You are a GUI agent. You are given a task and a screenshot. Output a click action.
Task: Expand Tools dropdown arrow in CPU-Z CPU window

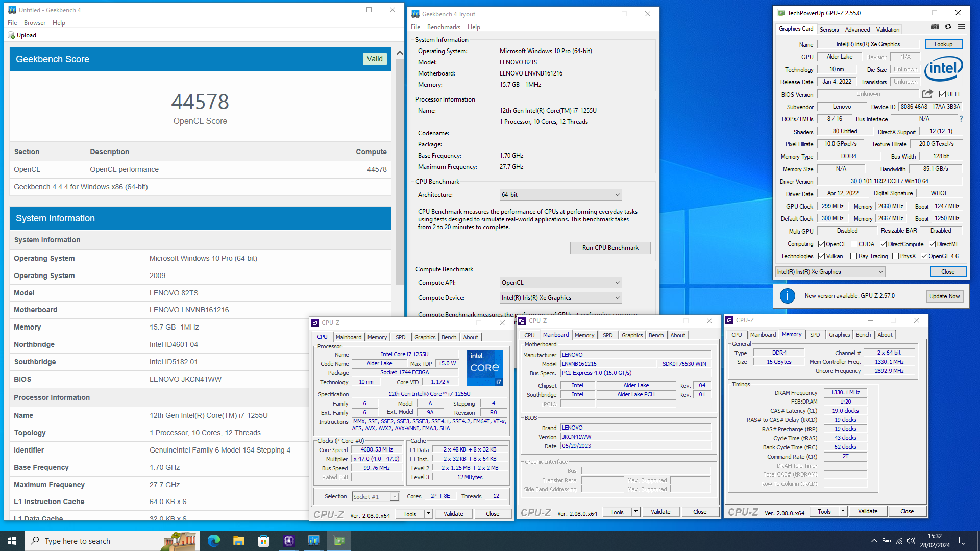(x=429, y=514)
